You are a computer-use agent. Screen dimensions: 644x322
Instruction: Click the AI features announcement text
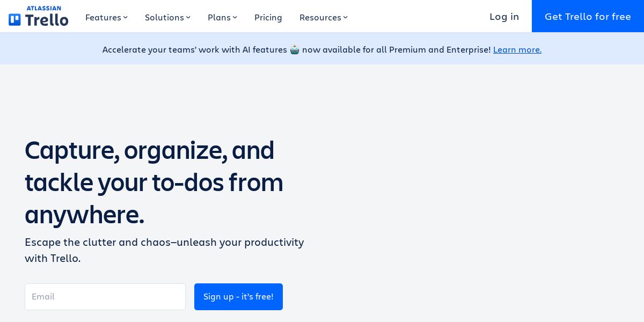pyautogui.click(x=194, y=50)
